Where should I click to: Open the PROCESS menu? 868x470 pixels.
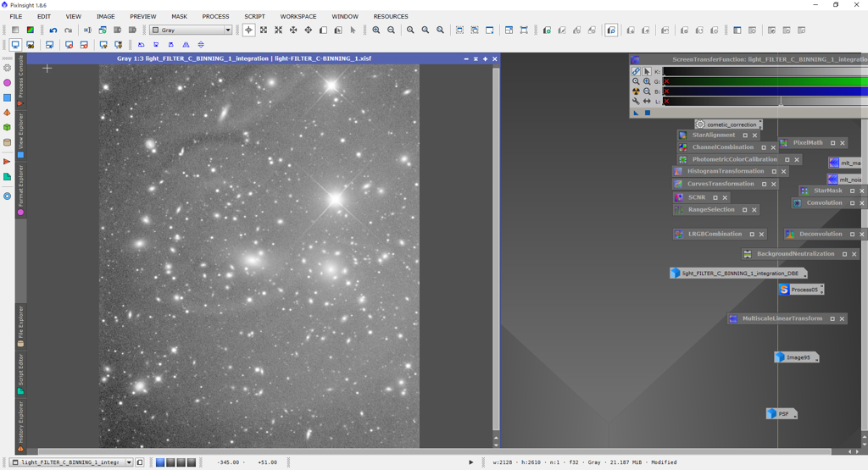click(215, 17)
